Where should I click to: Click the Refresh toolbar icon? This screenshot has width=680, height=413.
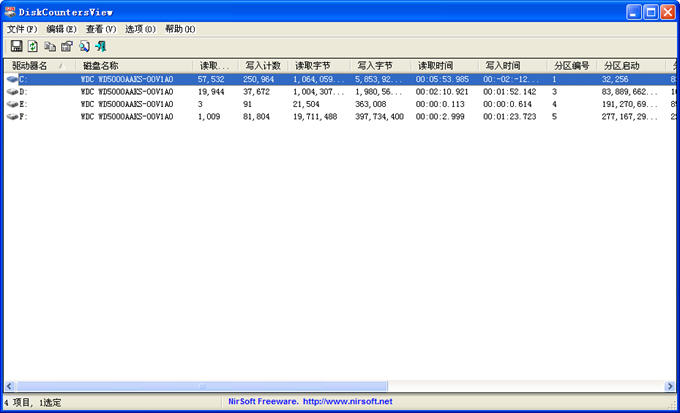(x=32, y=46)
